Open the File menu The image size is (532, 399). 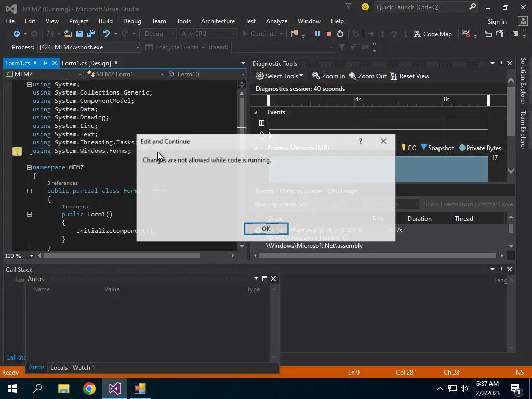(x=10, y=21)
